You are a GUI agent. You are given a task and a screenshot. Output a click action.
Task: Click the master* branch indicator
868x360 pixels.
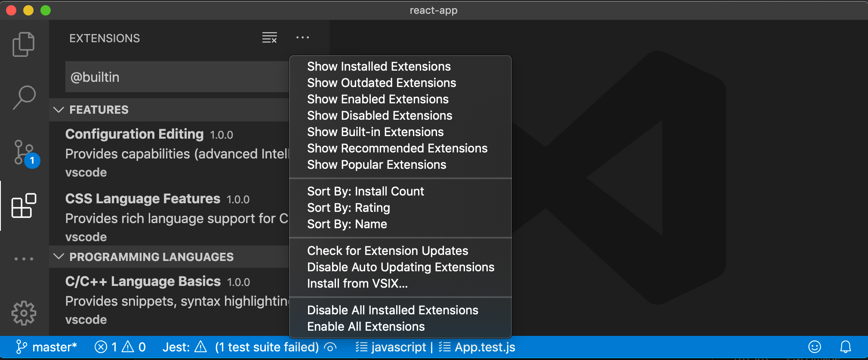pyautogui.click(x=46, y=347)
